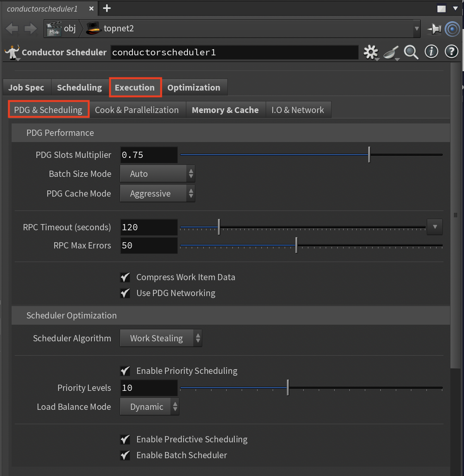Screen dimensions: 464x476
Task: Click the Priority Levels slider
Action: click(311, 388)
